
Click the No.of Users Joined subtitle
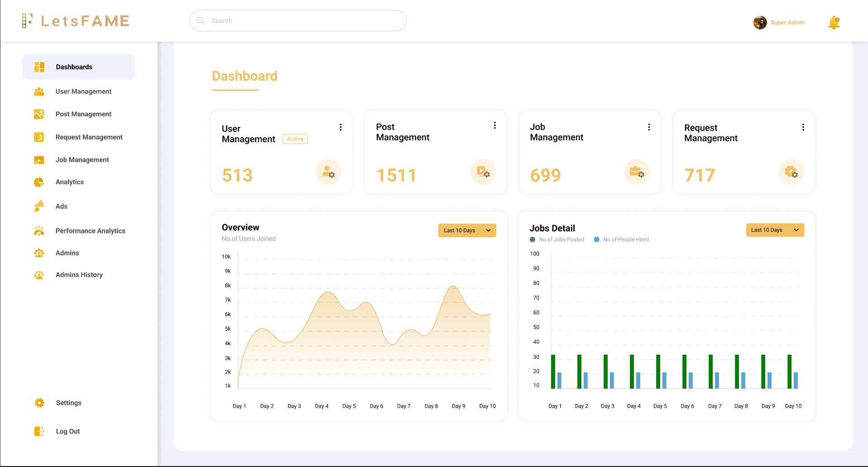[249, 239]
